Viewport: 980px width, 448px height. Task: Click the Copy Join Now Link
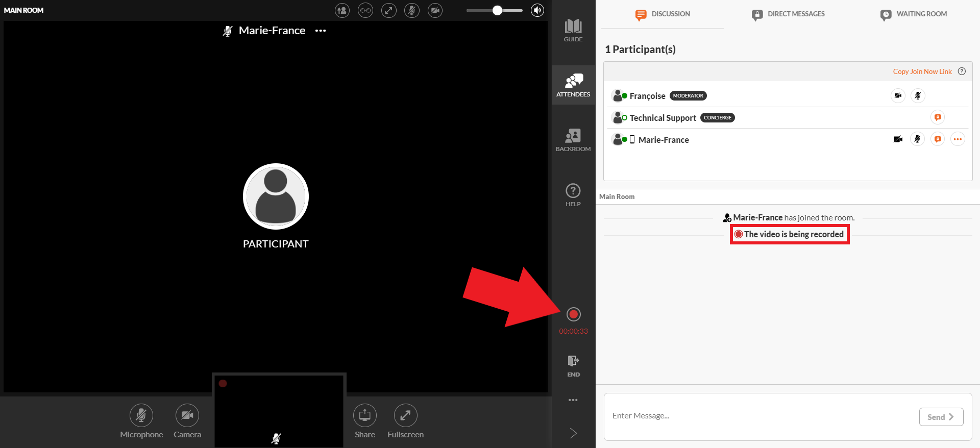[922, 71]
